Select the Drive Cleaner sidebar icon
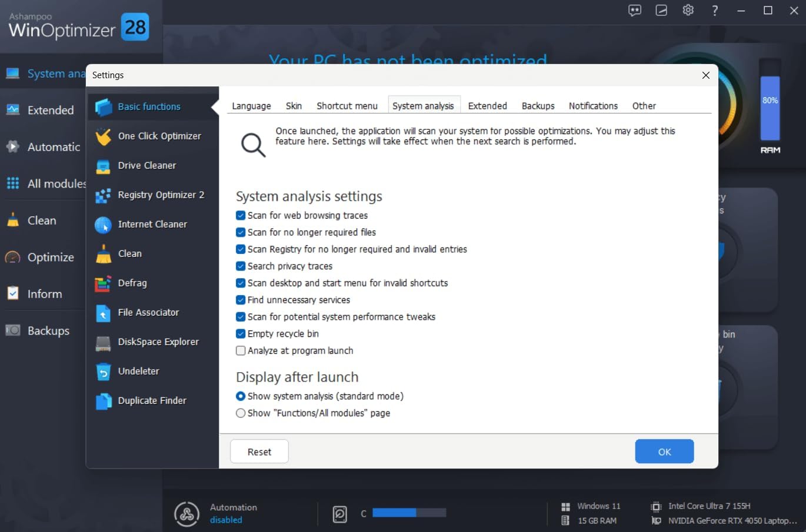 [103, 166]
